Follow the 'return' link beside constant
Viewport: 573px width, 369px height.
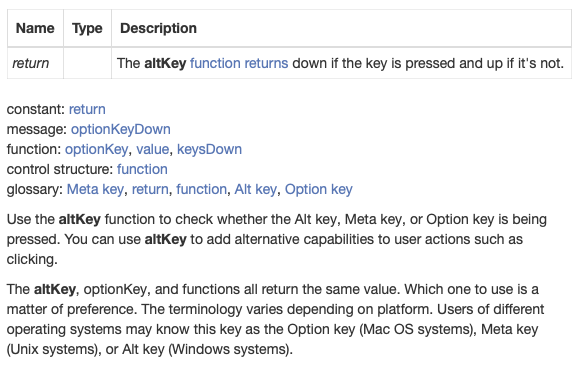pos(87,109)
